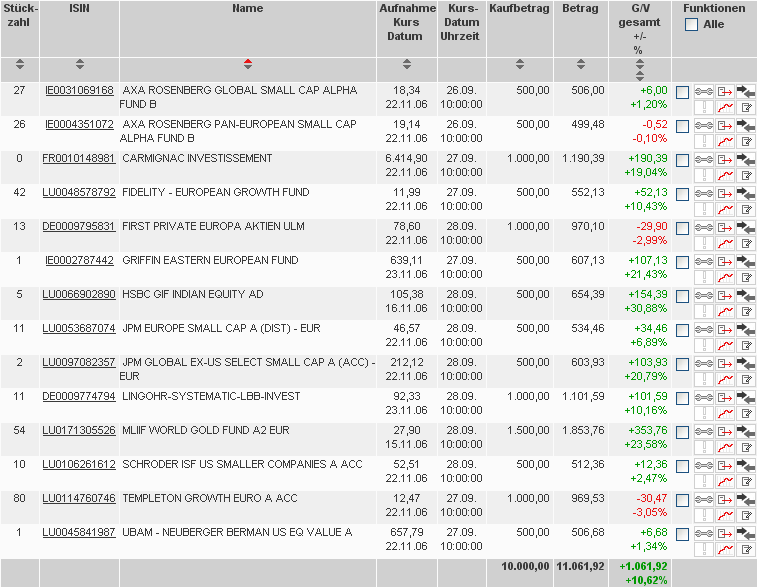The image size is (757, 587).
Task: Show chart icon for Templeton Growth Euro
Action: click(725, 516)
